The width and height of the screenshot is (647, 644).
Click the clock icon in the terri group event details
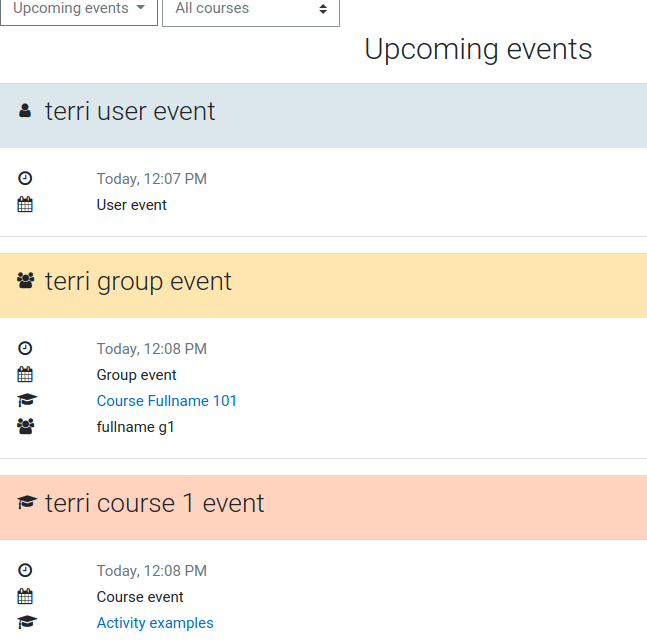(x=25, y=348)
